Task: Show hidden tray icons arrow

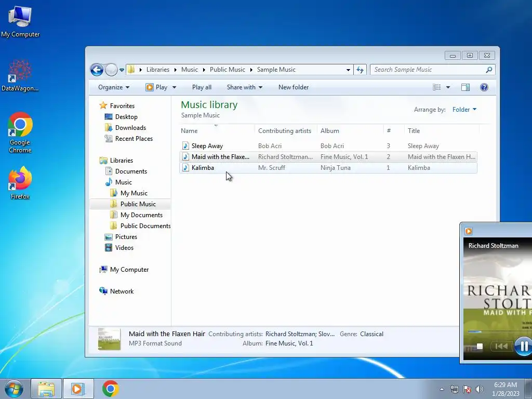Action: [442, 389]
